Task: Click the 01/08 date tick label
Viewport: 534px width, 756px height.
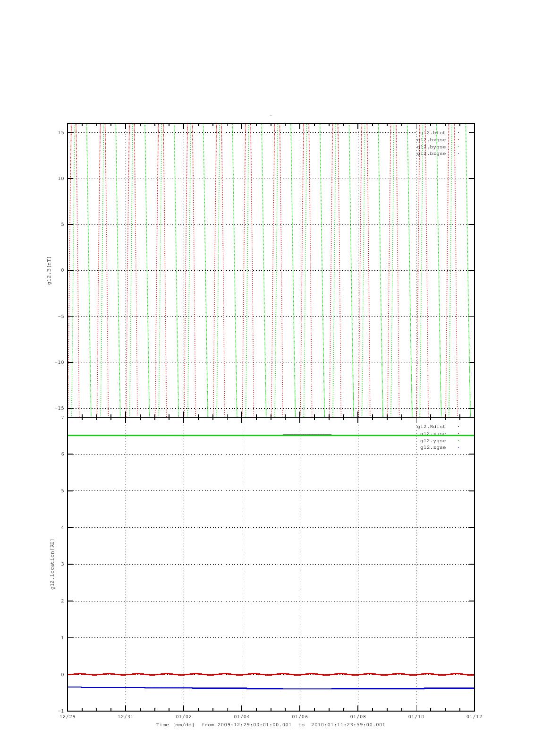Action: tap(358, 717)
